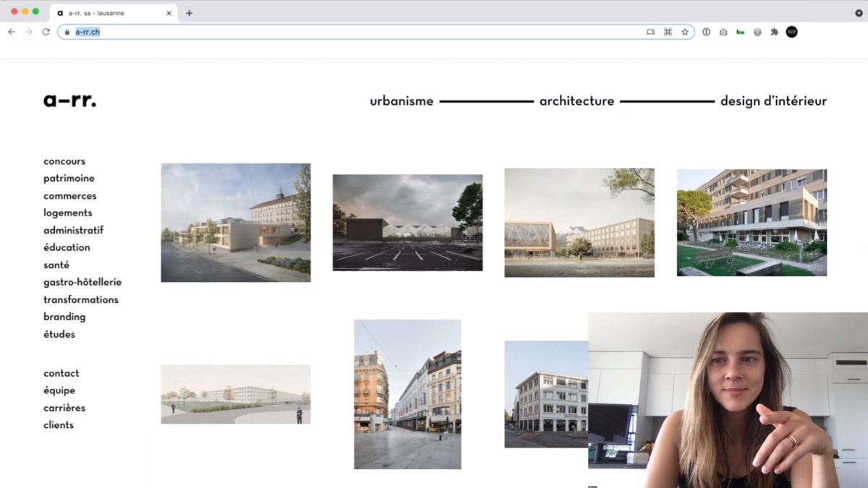
Task: Filter projects by études
Action: coord(59,334)
